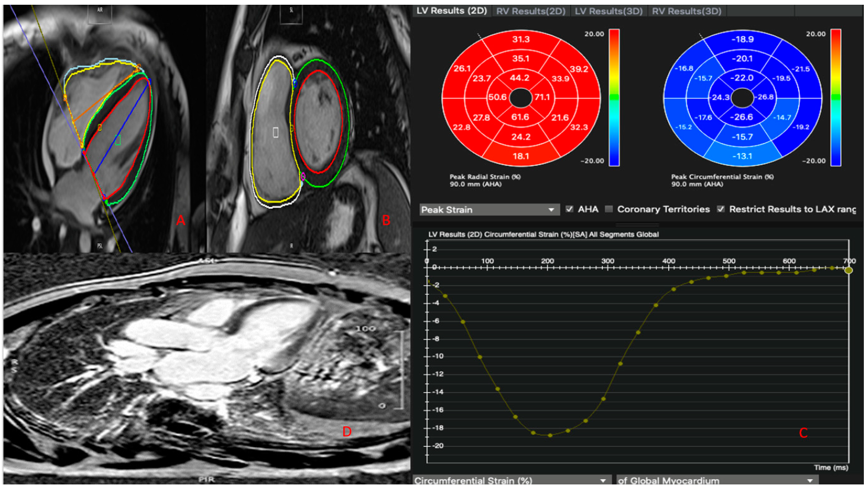This screenshot has width=868, height=488.
Task: Select the blue anterior insertion point in view B
Action: coord(295,83)
